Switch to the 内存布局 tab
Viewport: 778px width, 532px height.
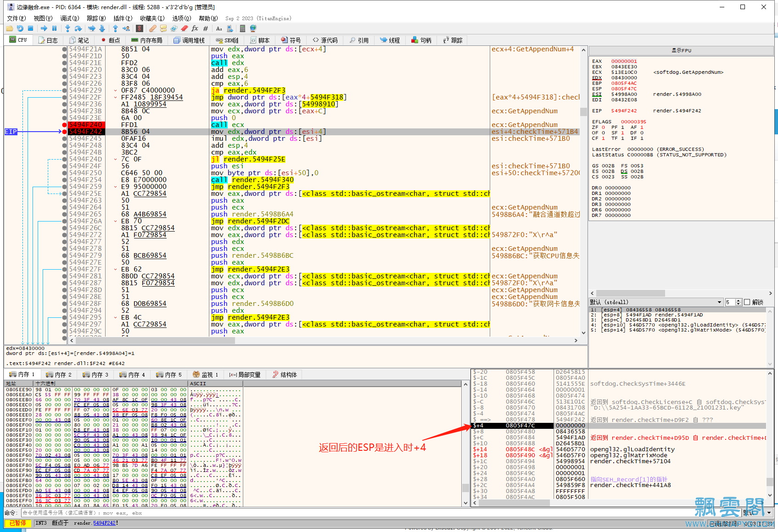(x=147, y=40)
